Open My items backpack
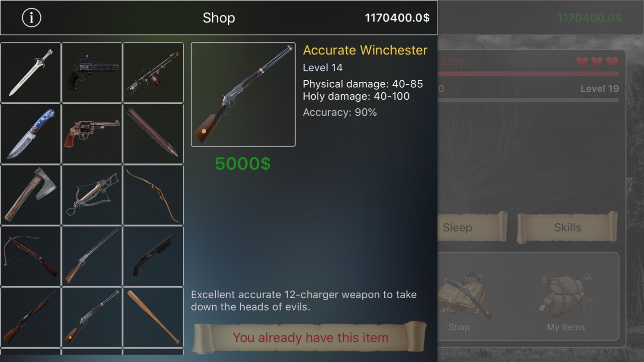 pos(566,302)
